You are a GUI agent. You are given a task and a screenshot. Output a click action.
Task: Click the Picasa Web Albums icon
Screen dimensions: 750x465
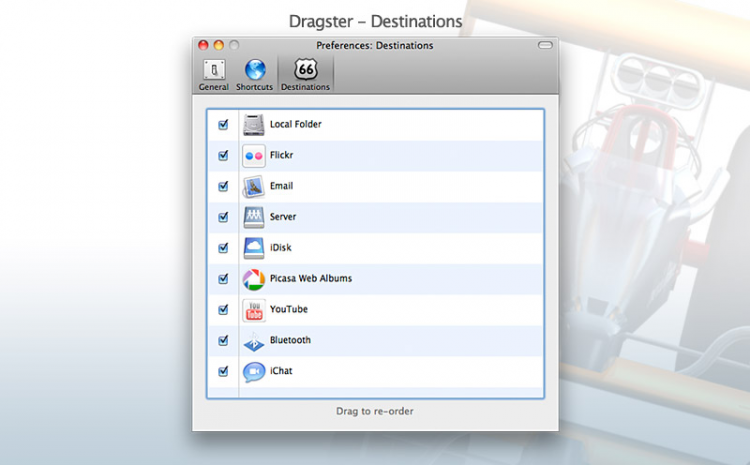[254, 279]
